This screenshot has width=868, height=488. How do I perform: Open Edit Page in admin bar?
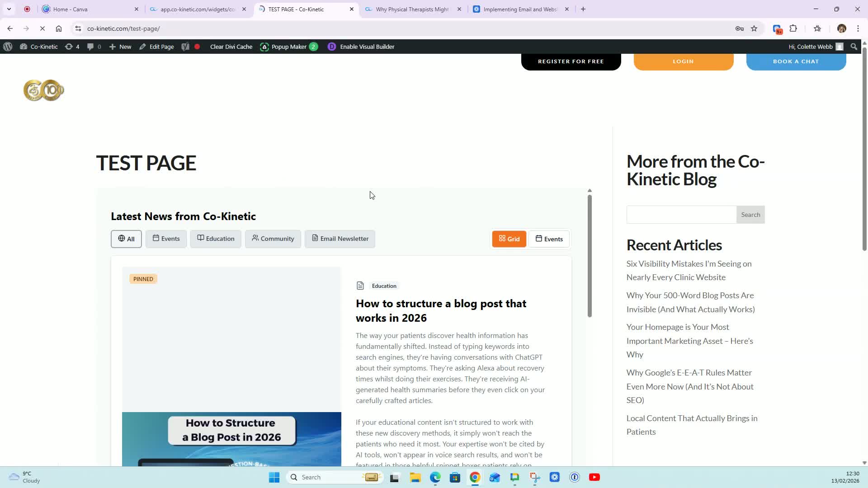coord(156,47)
